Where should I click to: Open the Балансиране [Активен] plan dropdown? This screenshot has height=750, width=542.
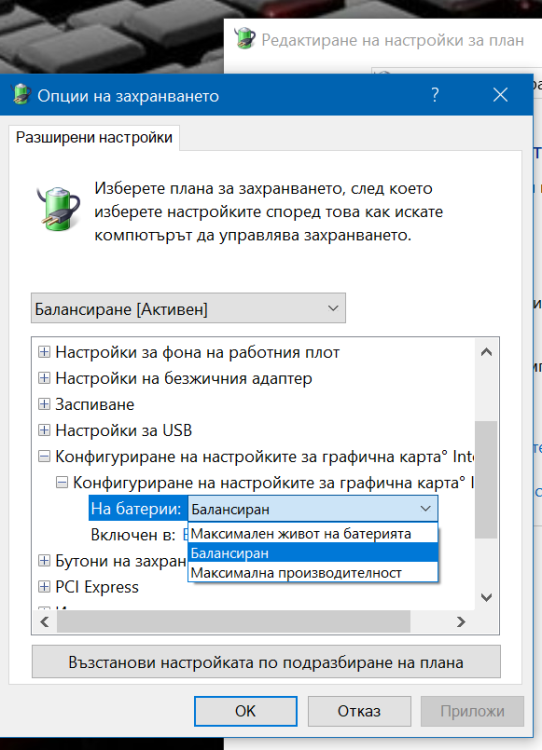[x=188, y=309]
